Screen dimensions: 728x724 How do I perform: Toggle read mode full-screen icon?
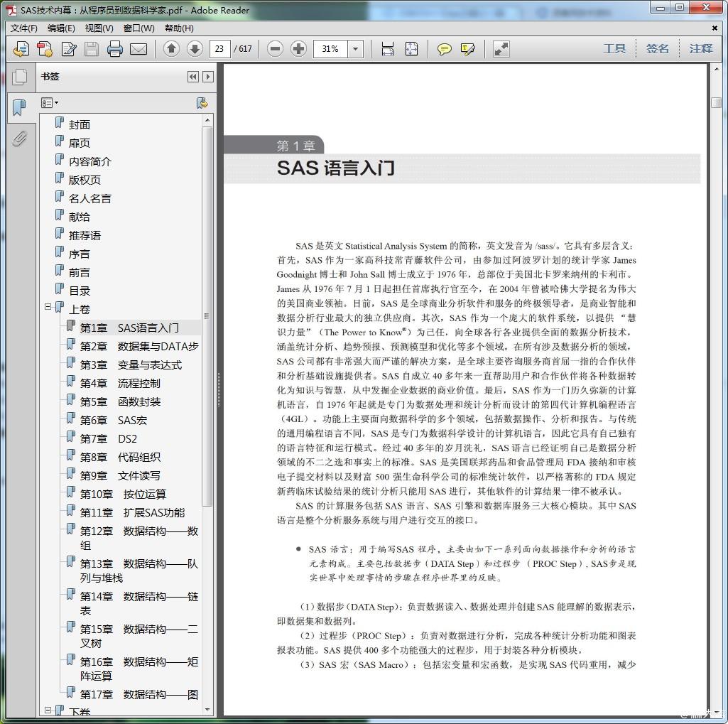point(501,49)
